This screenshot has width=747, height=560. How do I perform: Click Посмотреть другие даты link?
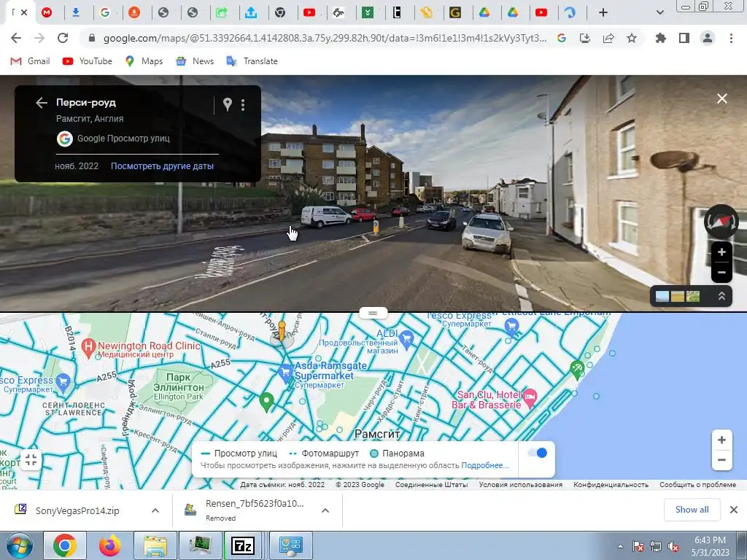click(x=162, y=166)
